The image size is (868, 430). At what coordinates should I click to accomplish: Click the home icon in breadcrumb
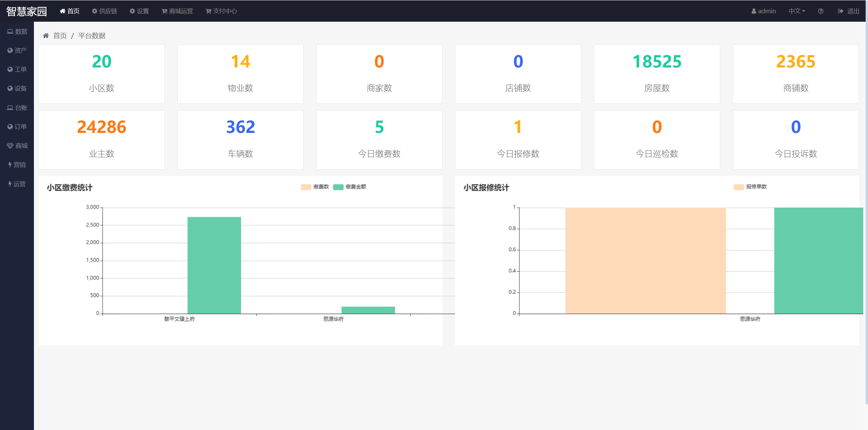(x=46, y=36)
